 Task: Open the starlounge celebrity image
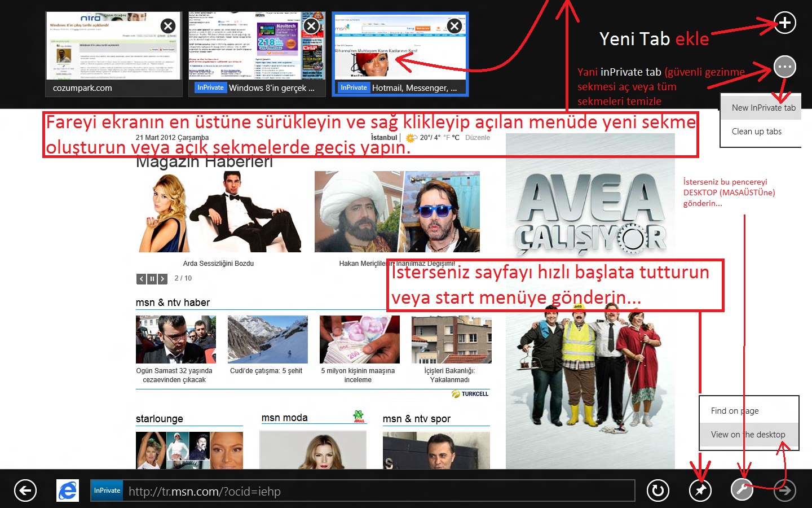tap(189, 450)
